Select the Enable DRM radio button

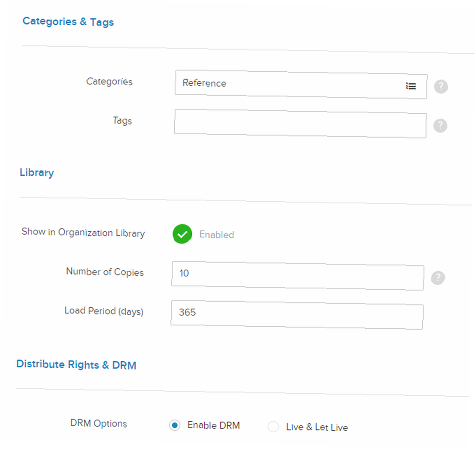(x=175, y=425)
